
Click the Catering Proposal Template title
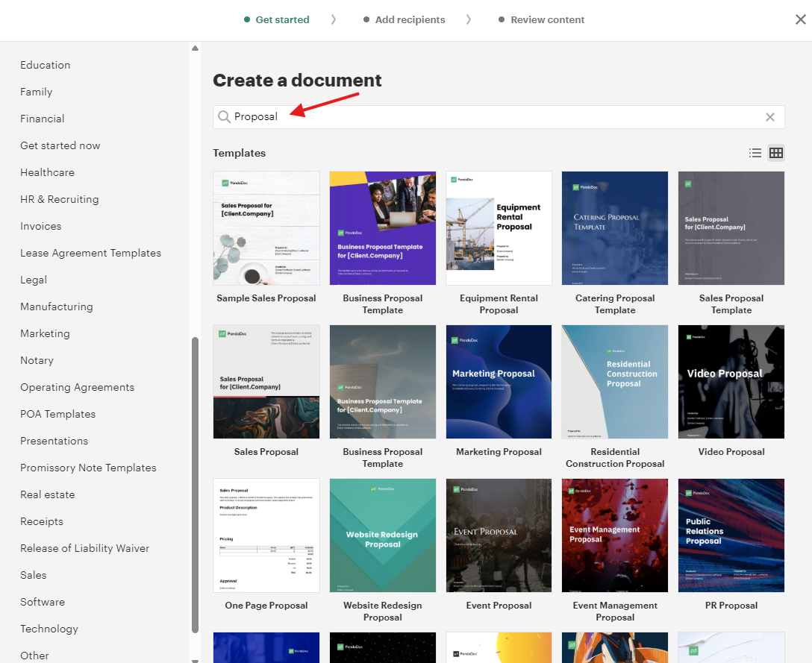click(x=615, y=304)
